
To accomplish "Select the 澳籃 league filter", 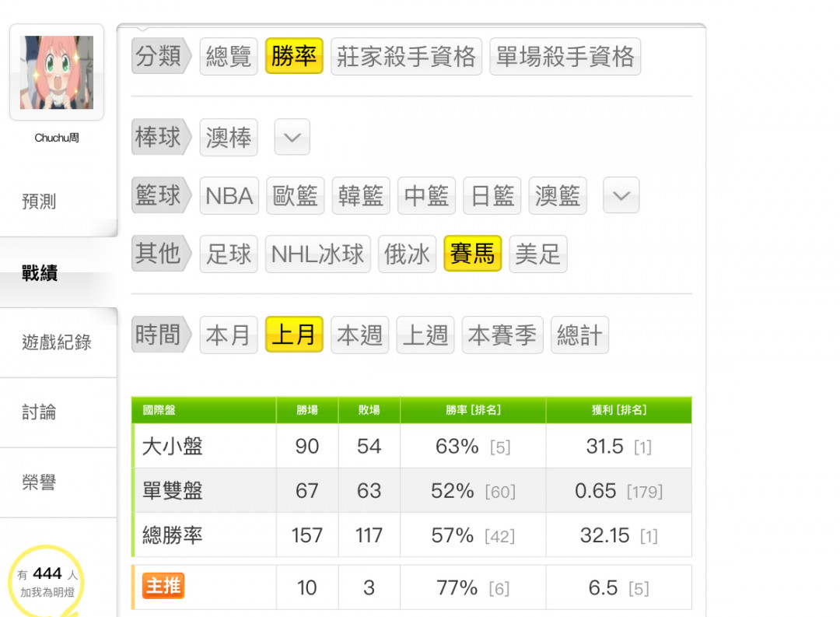I will [558, 195].
